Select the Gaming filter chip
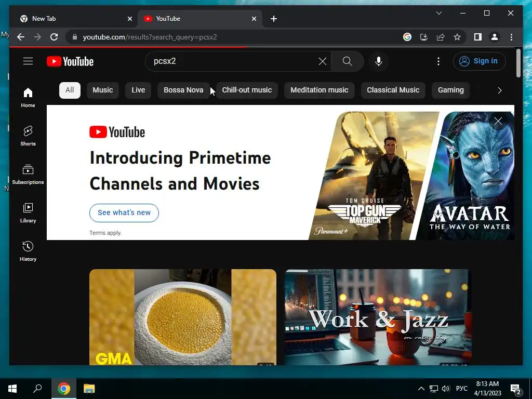This screenshot has width=532, height=399. click(x=450, y=90)
